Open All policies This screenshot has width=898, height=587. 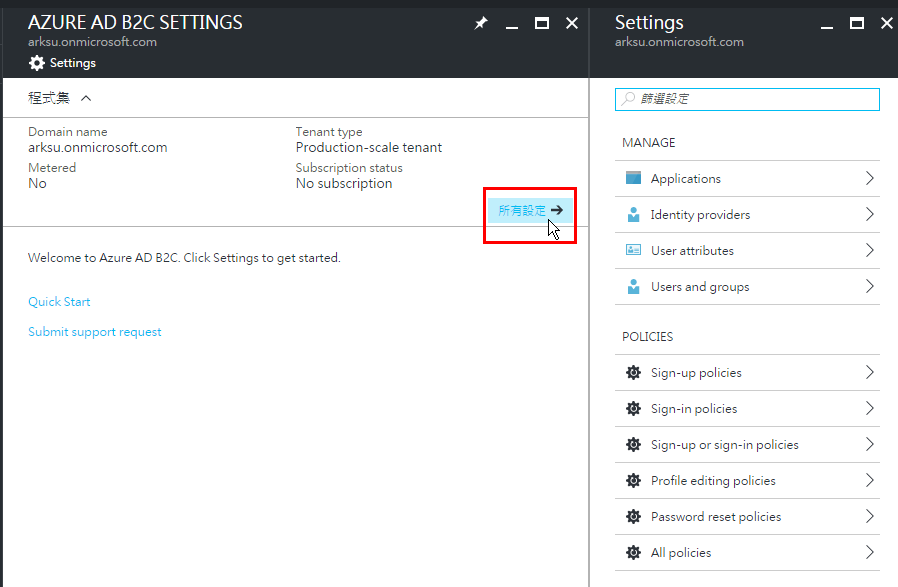tap(747, 553)
